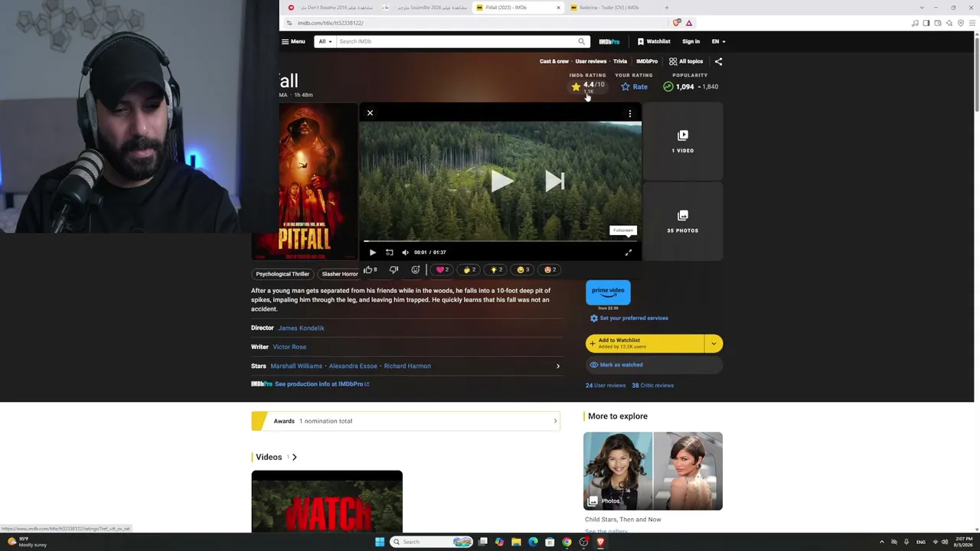This screenshot has width=980, height=551.
Task: Open a new browser tab
Action: pyautogui.click(x=666, y=8)
